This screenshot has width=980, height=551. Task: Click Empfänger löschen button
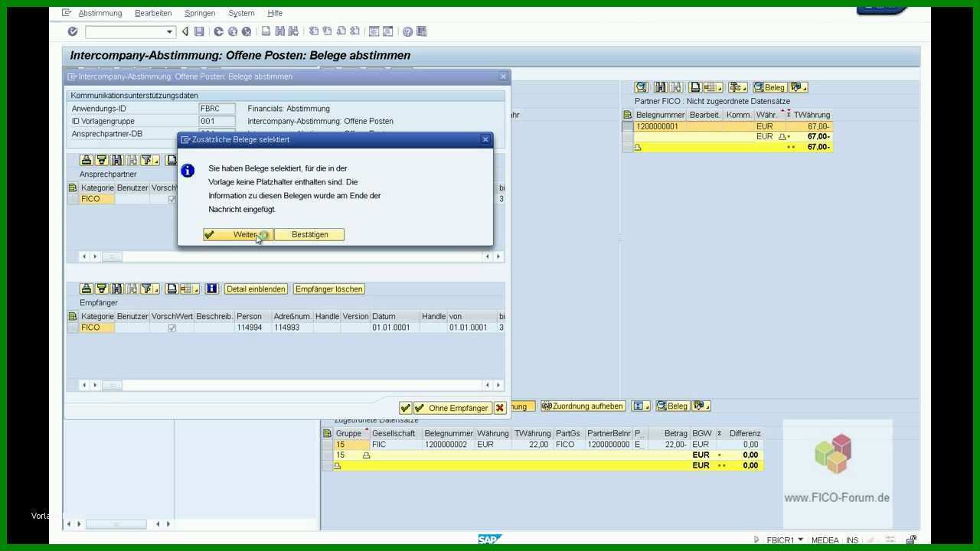click(328, 289)
